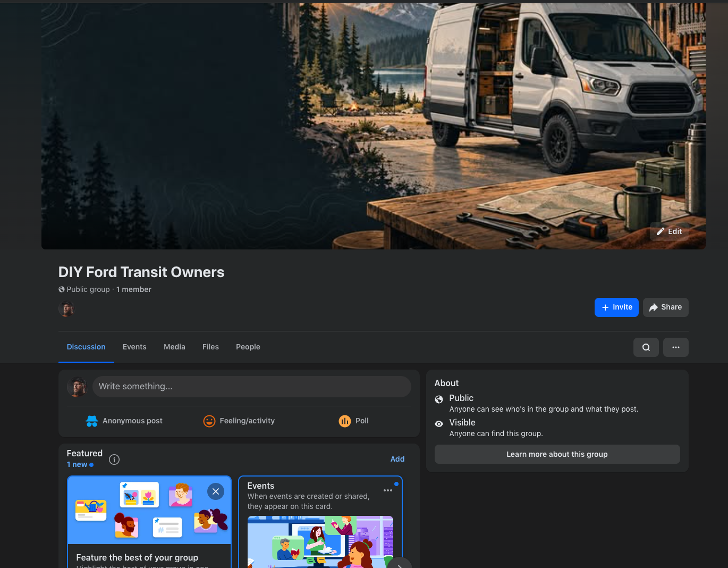Click the Write something post field
The height and width of the screenshot is (568, 728).
pos(252,387)
